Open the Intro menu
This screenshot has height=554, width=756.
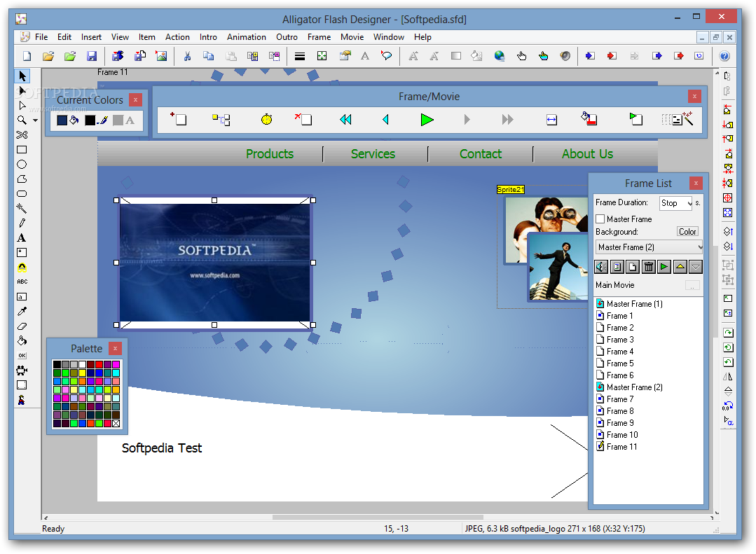pos(208,37)
